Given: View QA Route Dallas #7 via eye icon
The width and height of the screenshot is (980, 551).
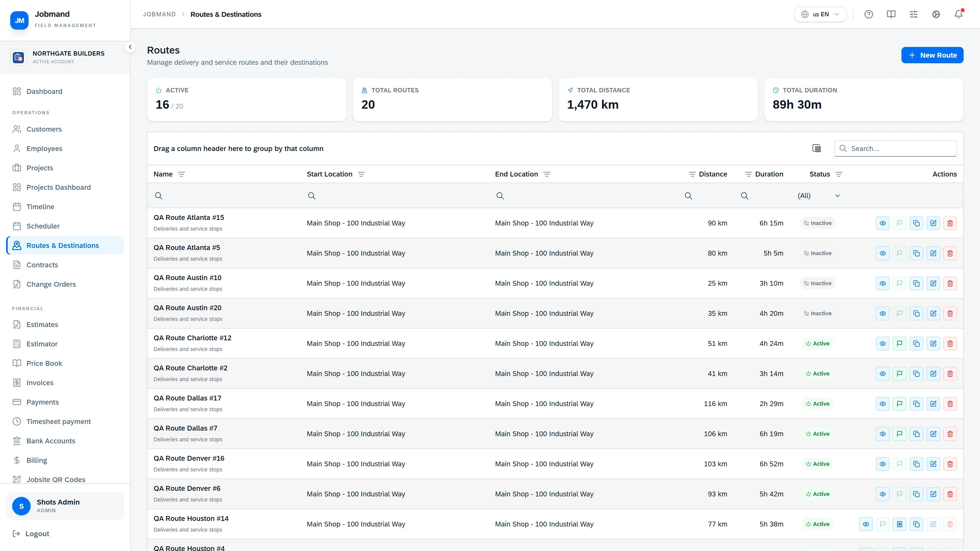Looking at the screenshot, I should point(883,434).
